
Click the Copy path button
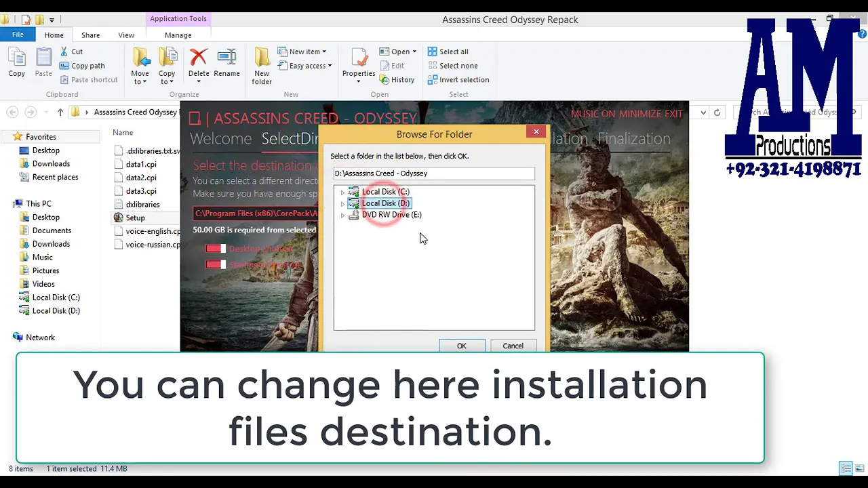point(82,66)
